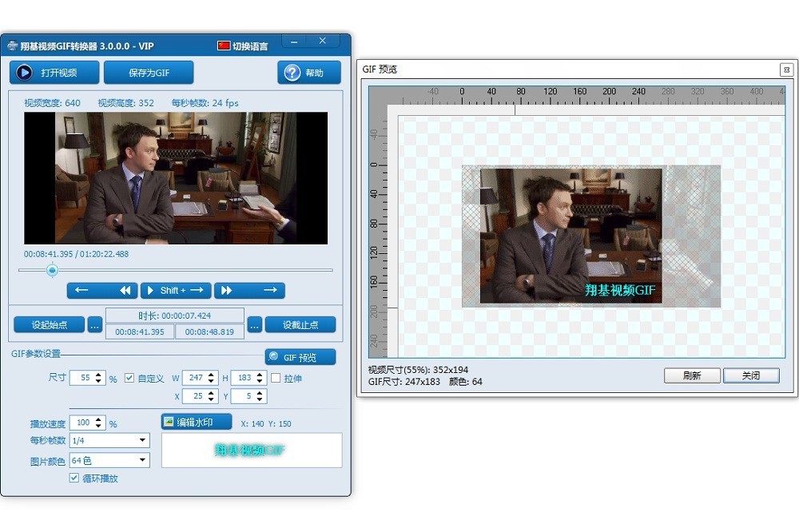Click the video seek slider handle

(x=52, y=270)
